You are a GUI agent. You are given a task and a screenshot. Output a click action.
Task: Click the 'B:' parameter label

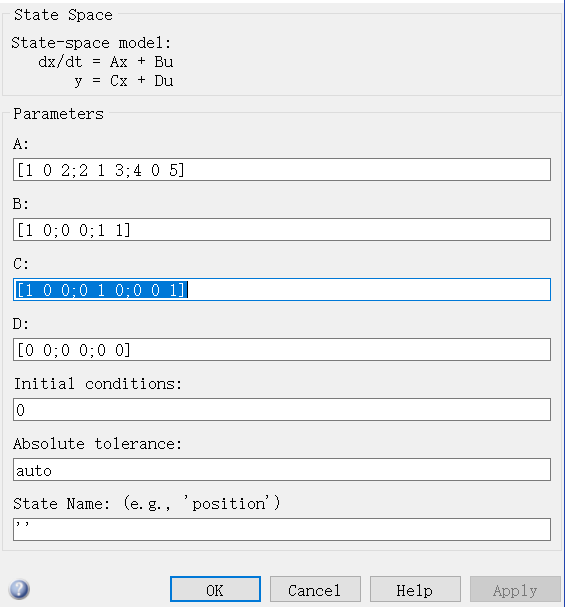[21, 204]
